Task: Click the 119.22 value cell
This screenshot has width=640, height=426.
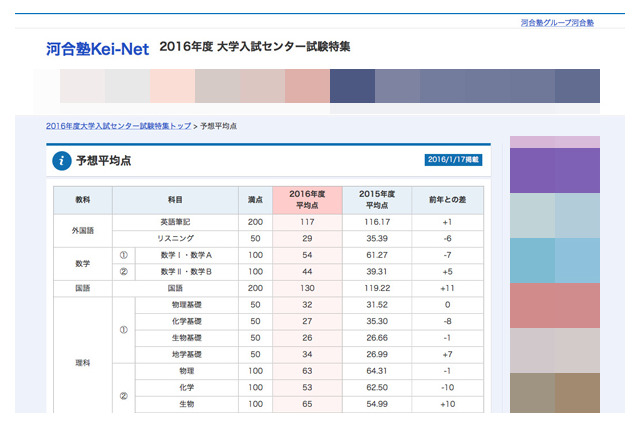Action: 377,288
